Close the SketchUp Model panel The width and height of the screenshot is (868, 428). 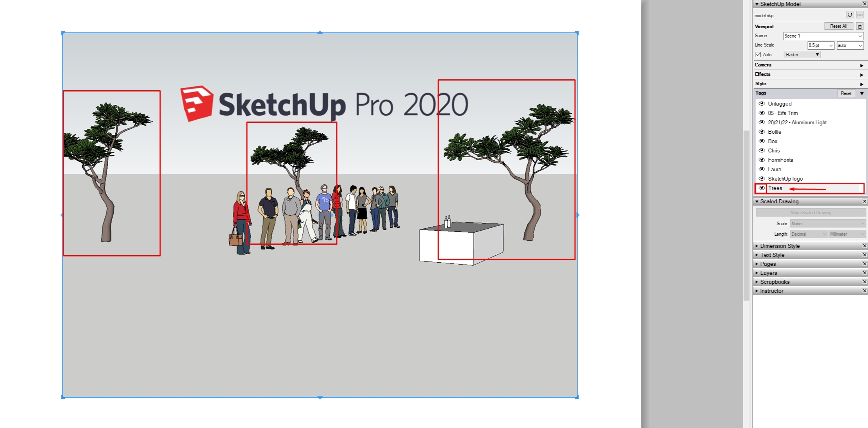864,4
